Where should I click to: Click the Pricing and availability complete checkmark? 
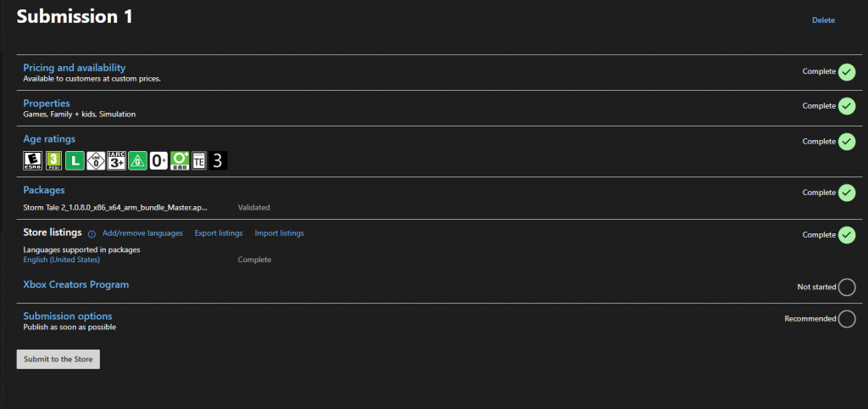click(846, 72)
